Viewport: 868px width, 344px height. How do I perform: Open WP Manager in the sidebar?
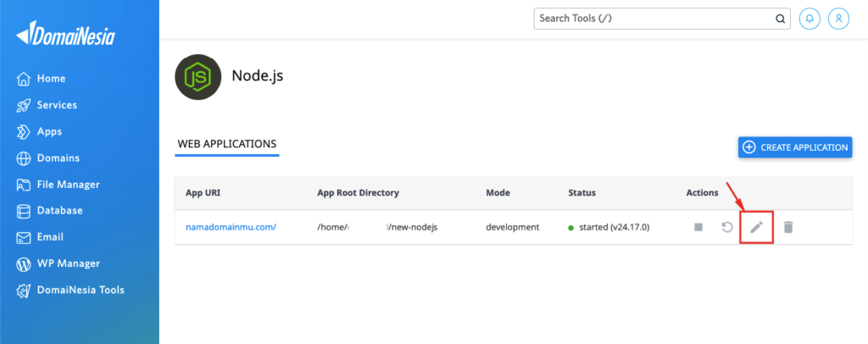coord(68,264)
